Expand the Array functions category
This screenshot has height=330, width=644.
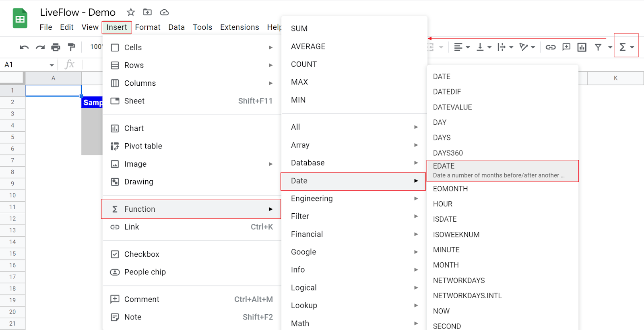[x=354, y=145]
